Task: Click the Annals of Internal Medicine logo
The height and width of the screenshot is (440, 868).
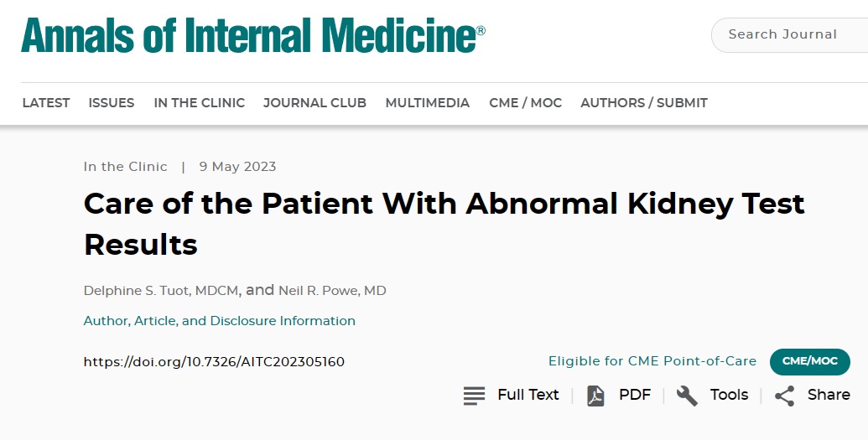Action: click(252, 35)
